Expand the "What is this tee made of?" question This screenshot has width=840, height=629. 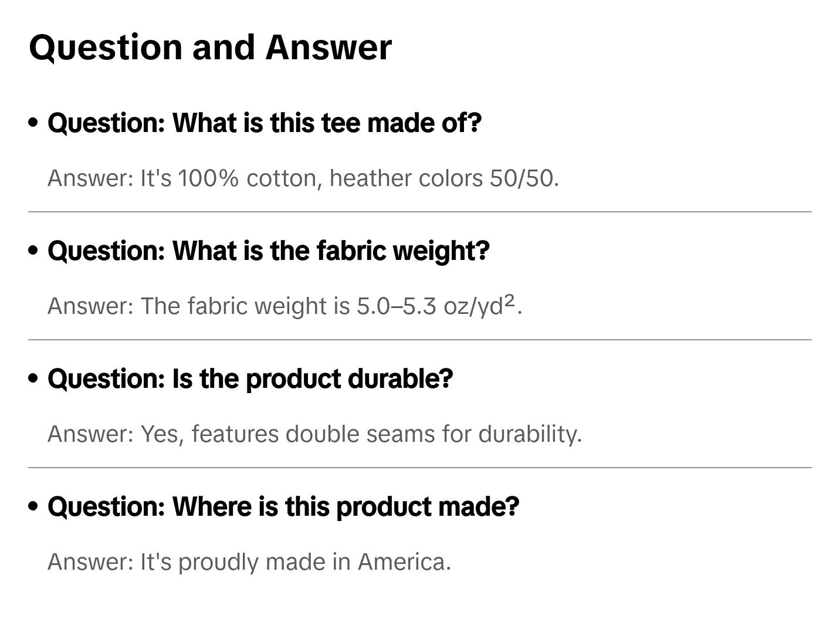coord(264,123)
